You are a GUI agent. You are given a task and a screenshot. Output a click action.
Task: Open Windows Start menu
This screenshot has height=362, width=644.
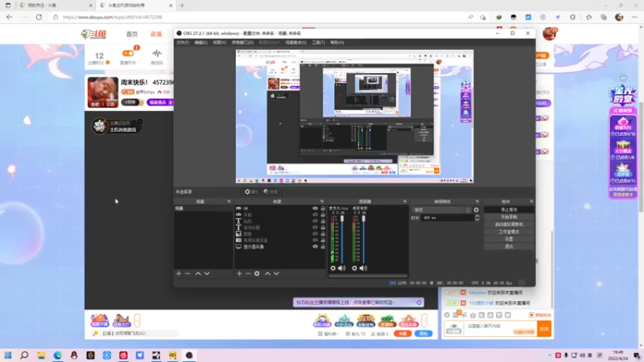[8, 356]
